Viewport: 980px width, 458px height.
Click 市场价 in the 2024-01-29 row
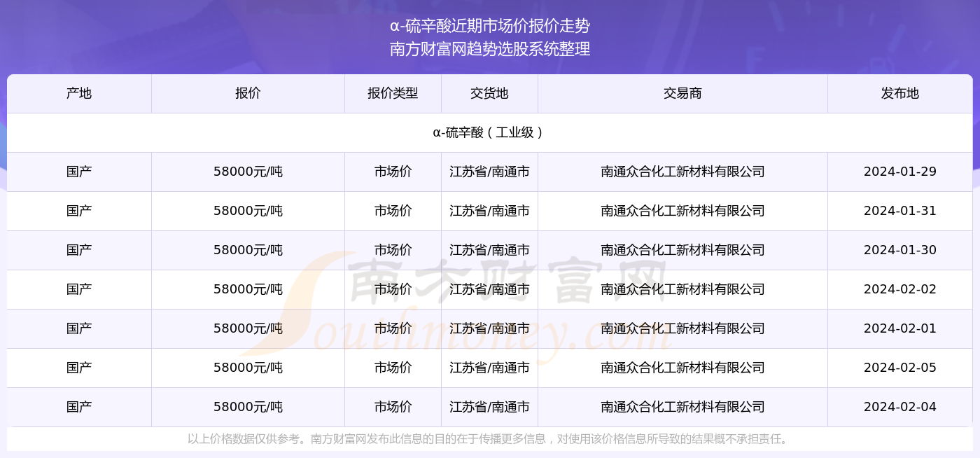coord(393,172)
